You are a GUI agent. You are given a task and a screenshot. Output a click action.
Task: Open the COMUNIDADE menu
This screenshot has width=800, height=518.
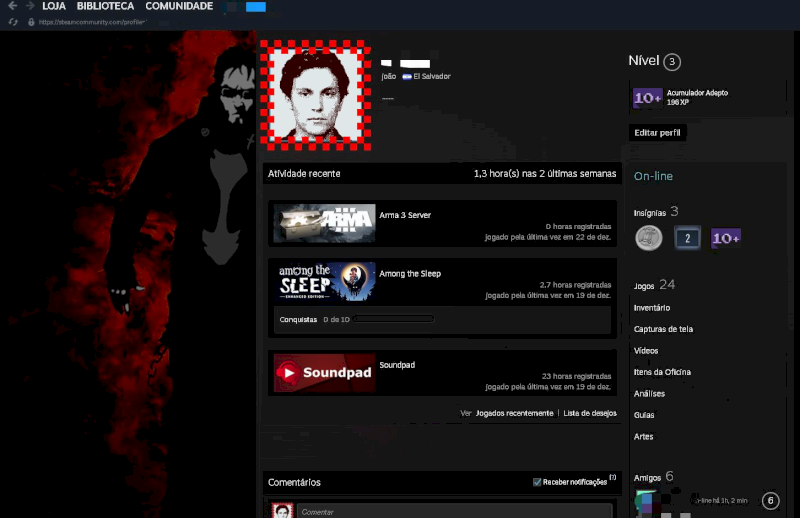pyautogui.click(x=179, y=6)
